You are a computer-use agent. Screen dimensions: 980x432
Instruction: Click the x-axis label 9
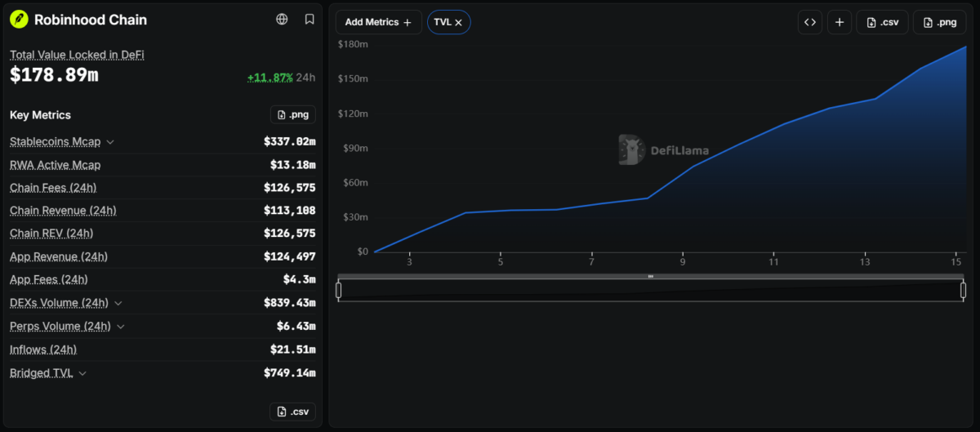[x=683, y=262]
